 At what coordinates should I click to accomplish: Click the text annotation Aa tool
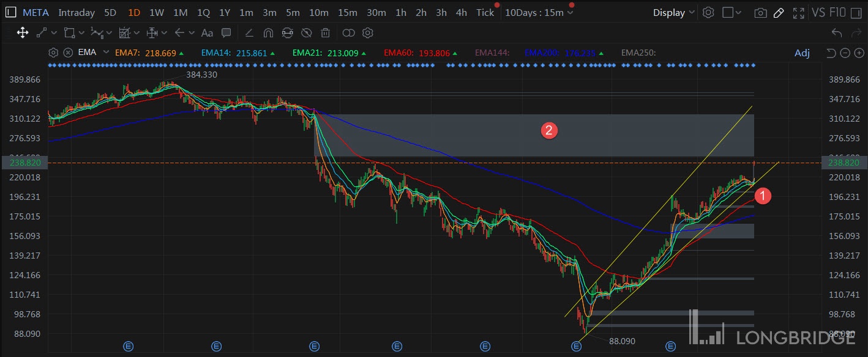pos(207,33)
